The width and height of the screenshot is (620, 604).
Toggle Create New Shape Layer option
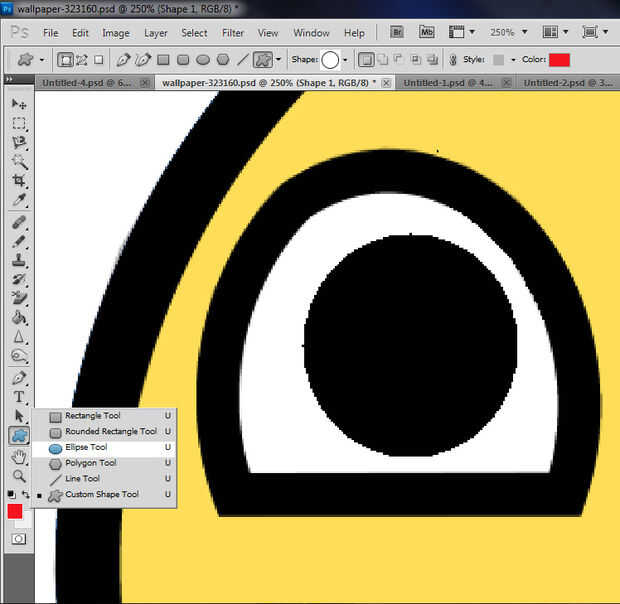point(366,60)
